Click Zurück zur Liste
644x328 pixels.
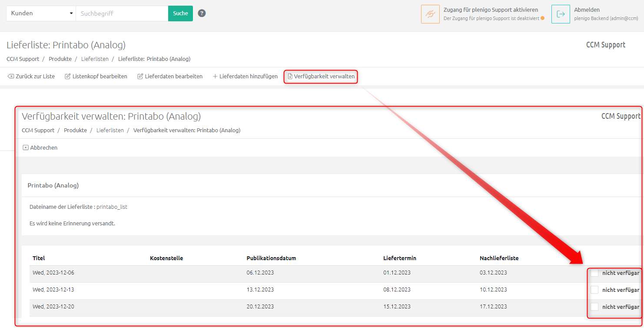coord(31,76)
